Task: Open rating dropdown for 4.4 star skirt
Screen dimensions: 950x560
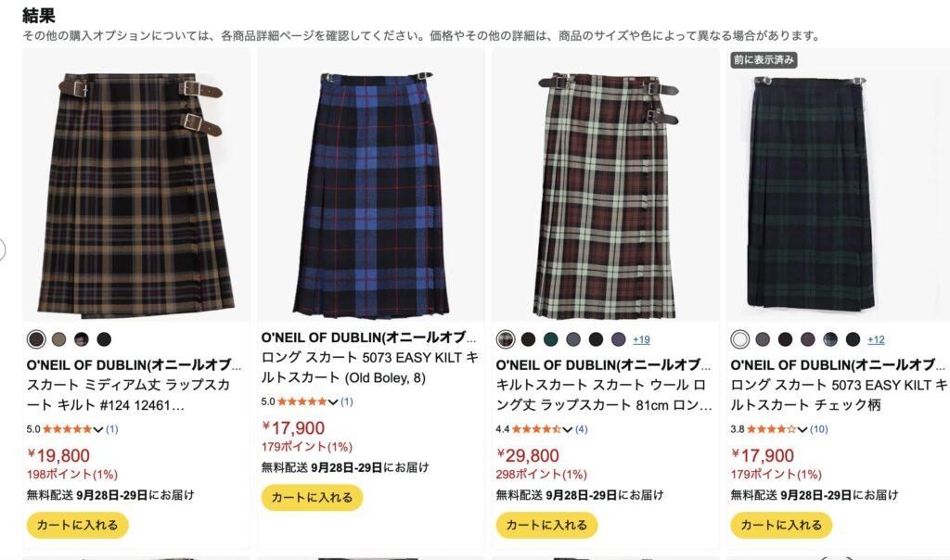Action: point(567,429)
